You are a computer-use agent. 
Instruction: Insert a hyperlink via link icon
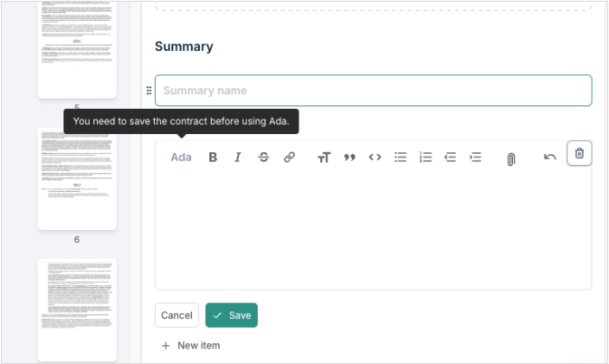pyautogui.click(x=290, y=157)
